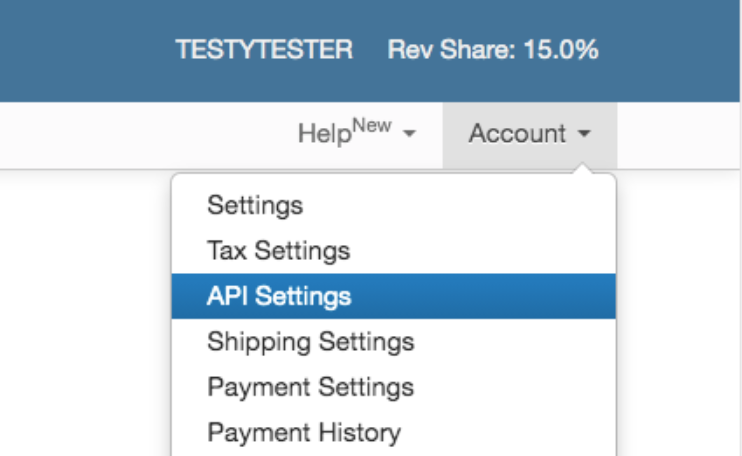Click the TESTYTESTER username in header
The image size is (742, 456).
pos(264,50)
